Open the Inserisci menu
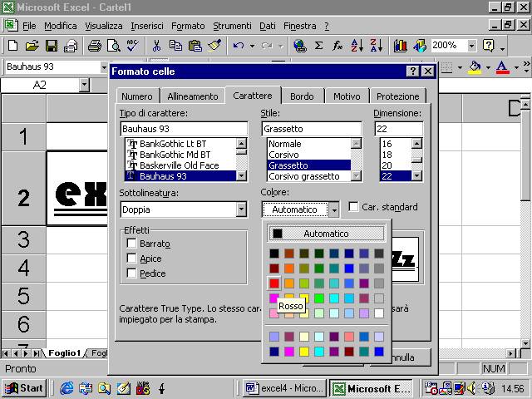Viewport: 532px width, 399px height. pyautogui.click(x=147, y=26)
